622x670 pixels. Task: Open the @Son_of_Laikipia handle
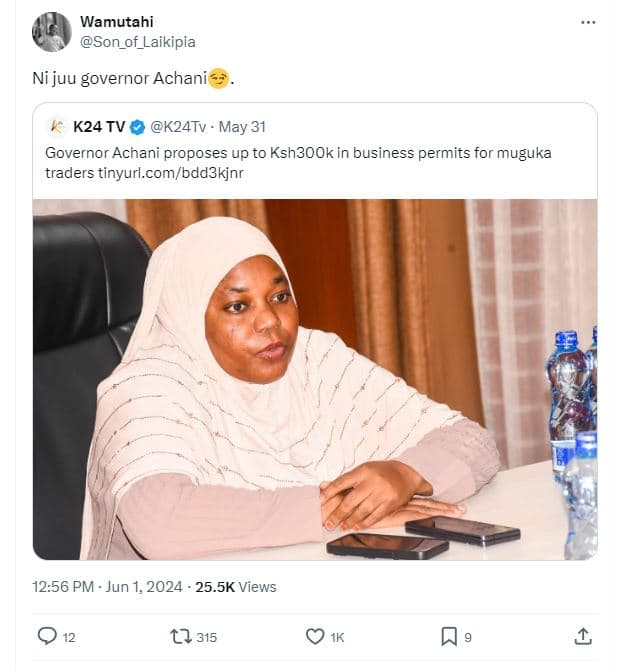coord(137,41)
